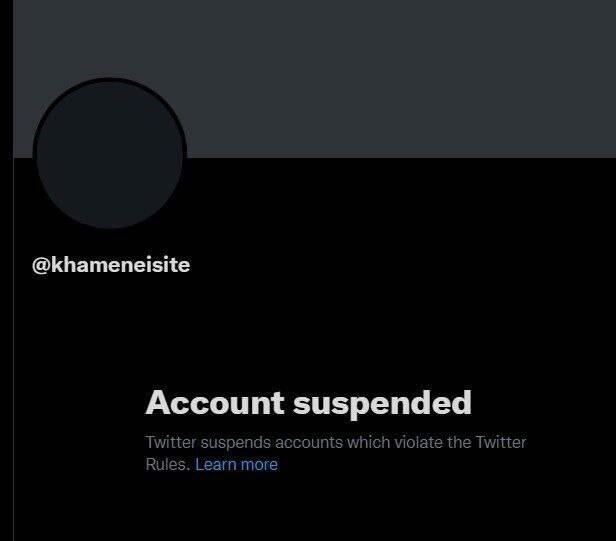The image size is (616, 541).
Task: Click the @ symbol in the username
Action: [x=41, y=265]
